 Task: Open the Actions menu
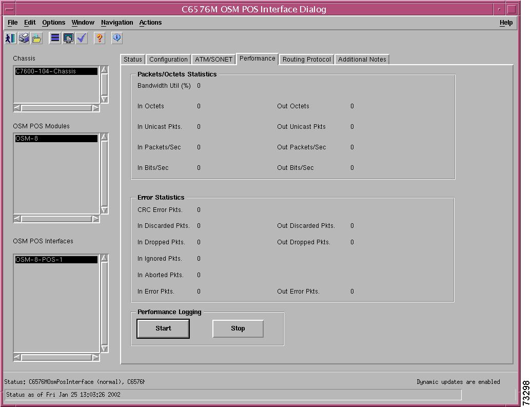point(150,23)
